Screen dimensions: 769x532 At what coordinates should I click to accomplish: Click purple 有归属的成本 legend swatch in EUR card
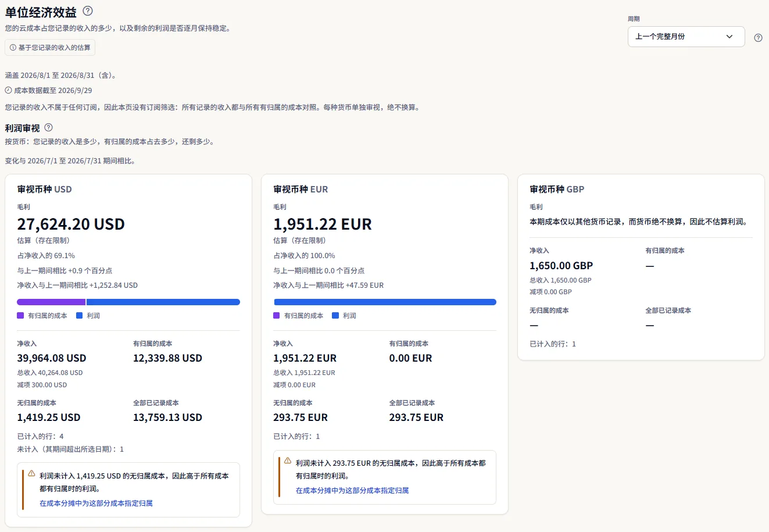(277, 316)
